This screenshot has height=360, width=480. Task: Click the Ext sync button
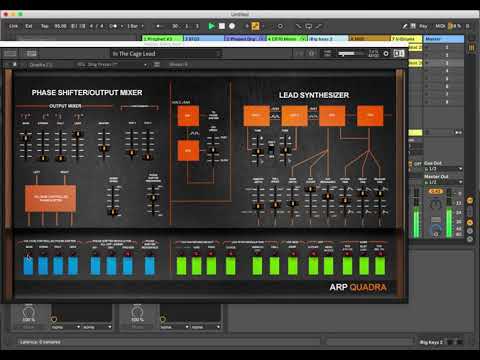[29, 26]
